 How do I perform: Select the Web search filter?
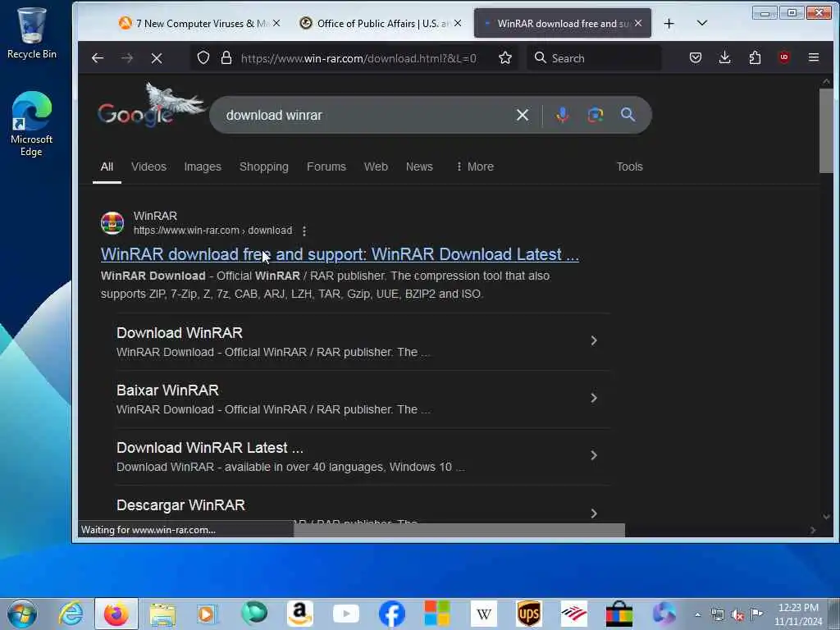376,167
